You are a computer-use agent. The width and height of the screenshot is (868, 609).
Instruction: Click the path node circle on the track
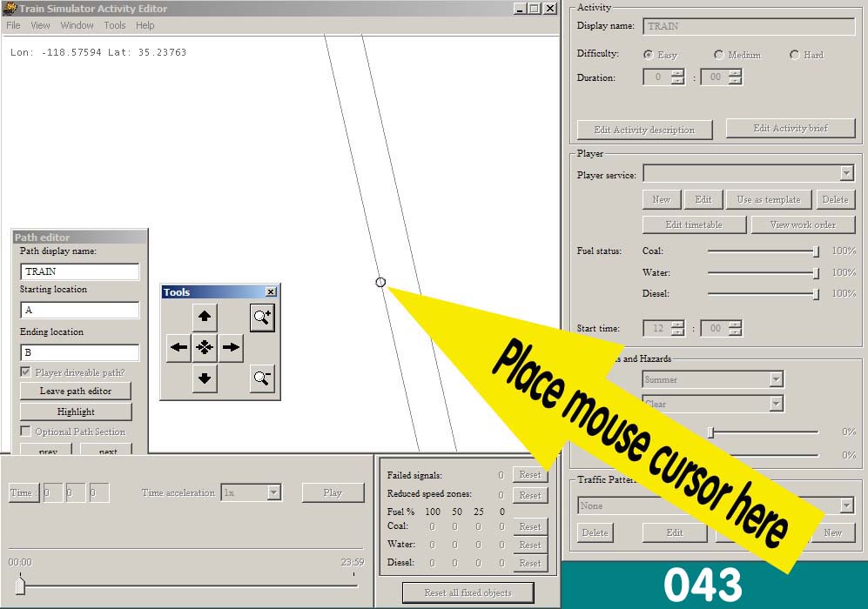[380, 282]
